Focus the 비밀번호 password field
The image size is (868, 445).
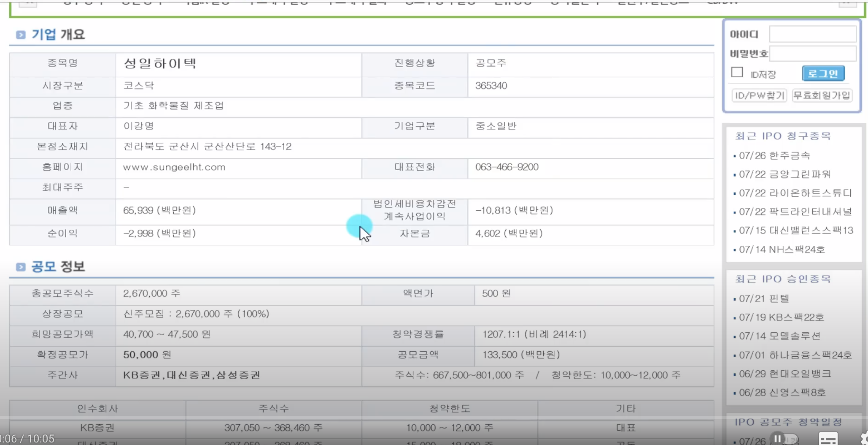pos(812,54)
